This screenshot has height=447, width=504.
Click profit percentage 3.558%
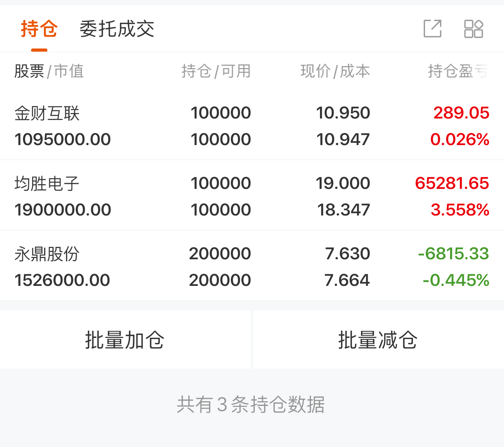[x=460, y=210]
